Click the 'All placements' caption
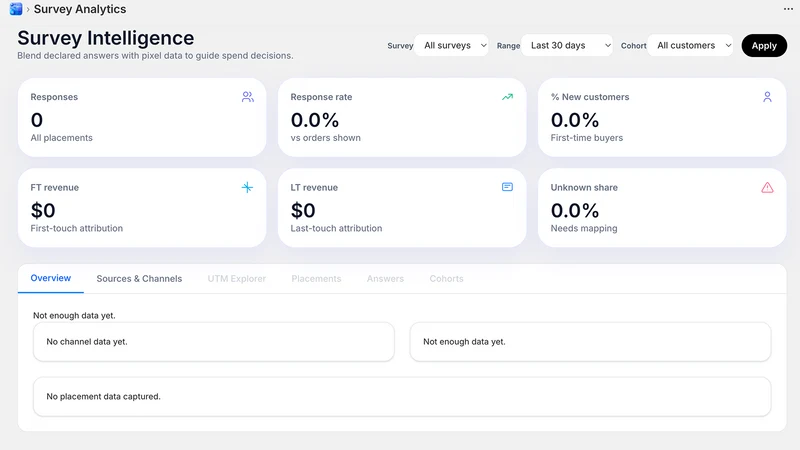The image size is (800, 450). 62,138
